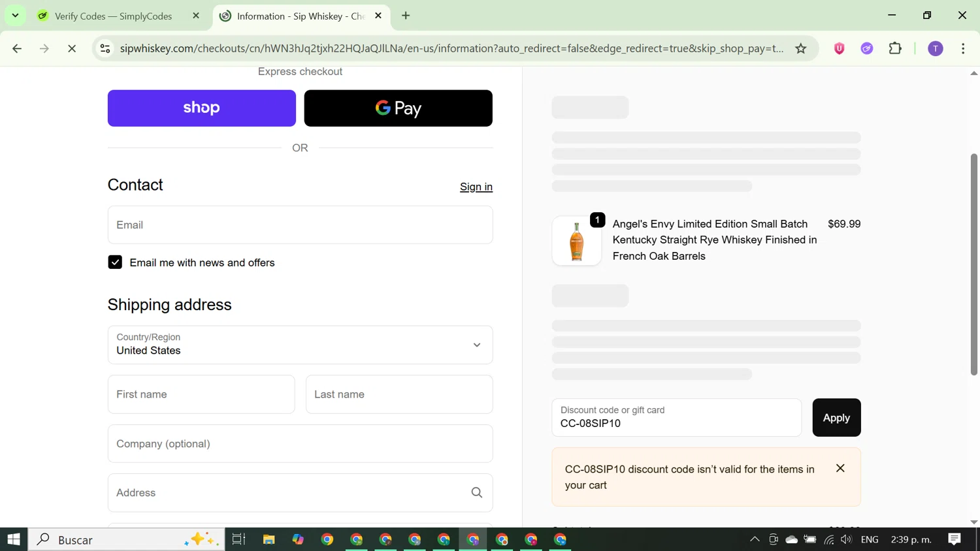
Task: Click the item quantity badge 1
Action: point(597,220)
